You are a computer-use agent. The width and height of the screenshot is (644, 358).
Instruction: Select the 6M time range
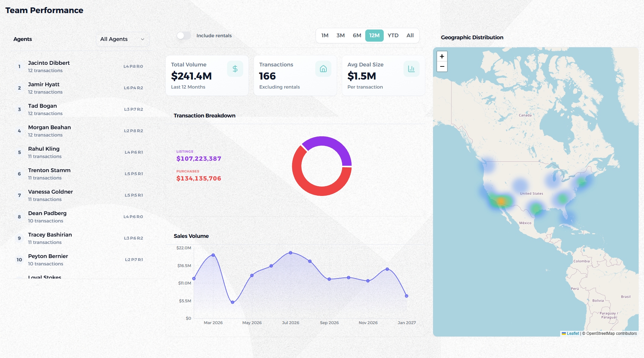pyautogui.click(x=357, y=36)
